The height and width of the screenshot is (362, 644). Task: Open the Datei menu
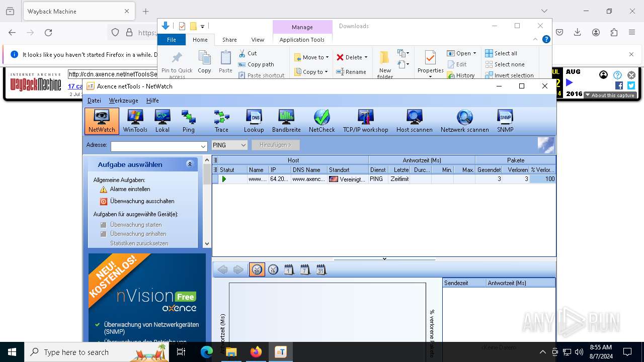tap(94, 101)
